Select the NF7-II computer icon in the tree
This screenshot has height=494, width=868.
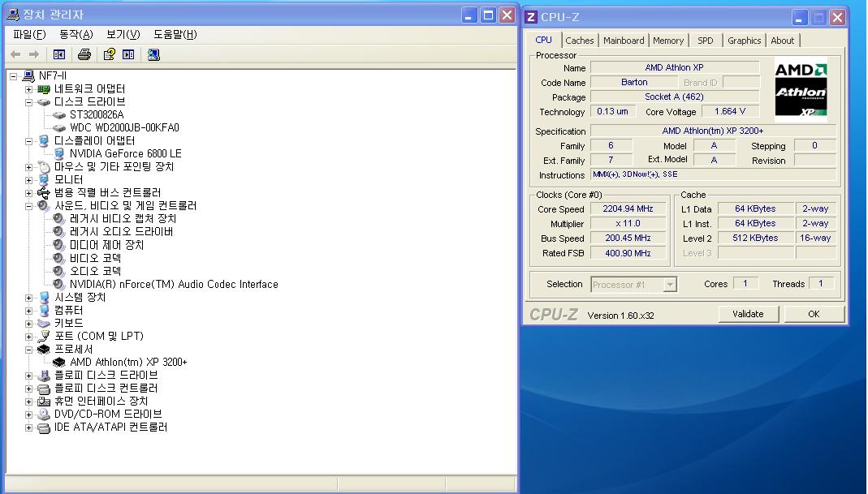(28, 75)
